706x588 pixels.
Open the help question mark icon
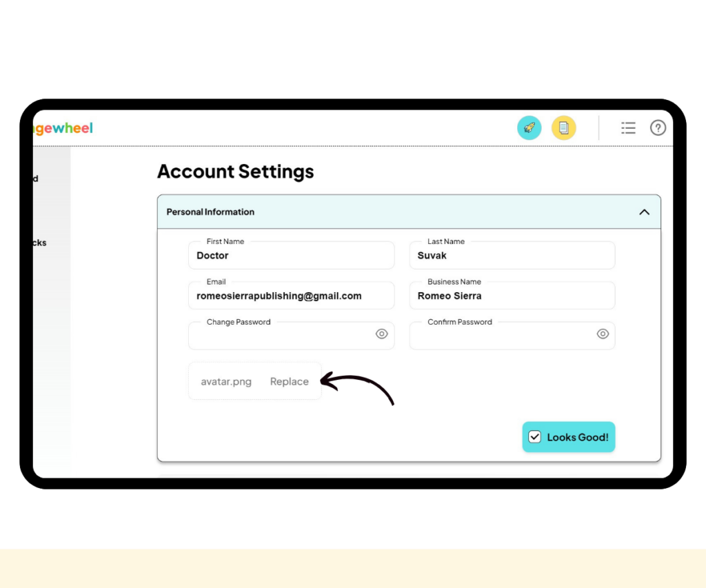[658, 128]
